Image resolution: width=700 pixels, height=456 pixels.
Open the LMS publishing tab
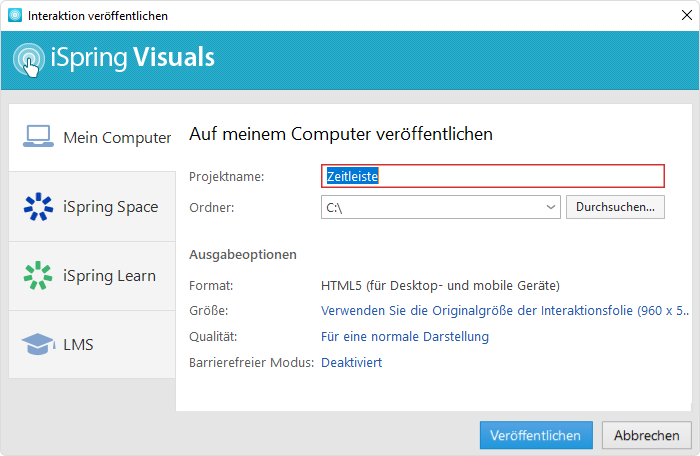click(92, 344)
